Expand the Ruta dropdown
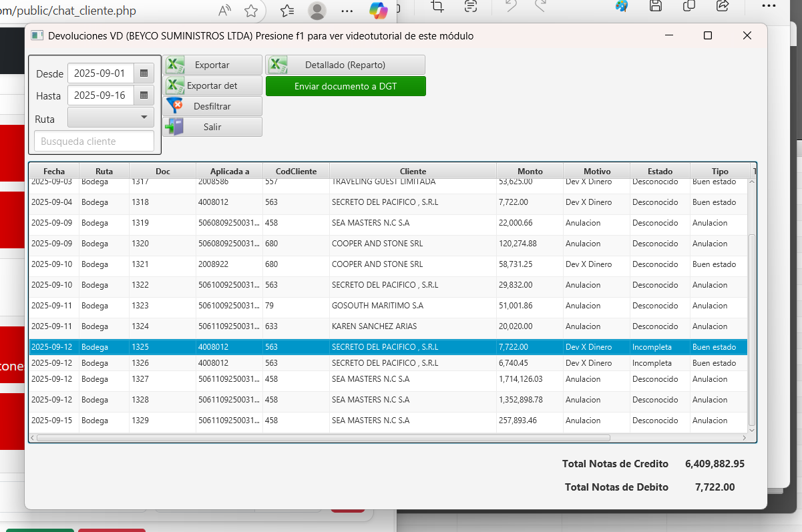Viewport: 802px width, 532px height. pos(111,117)
